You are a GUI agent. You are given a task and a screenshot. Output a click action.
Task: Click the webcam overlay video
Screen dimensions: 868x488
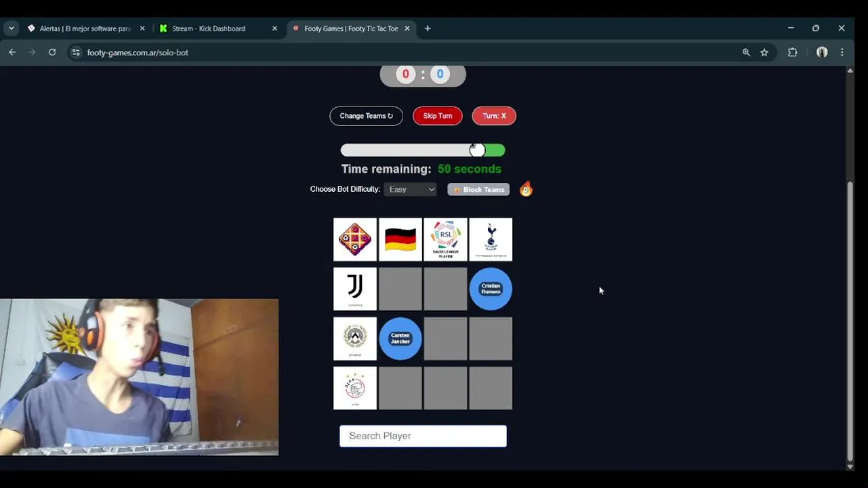(139, 377)
